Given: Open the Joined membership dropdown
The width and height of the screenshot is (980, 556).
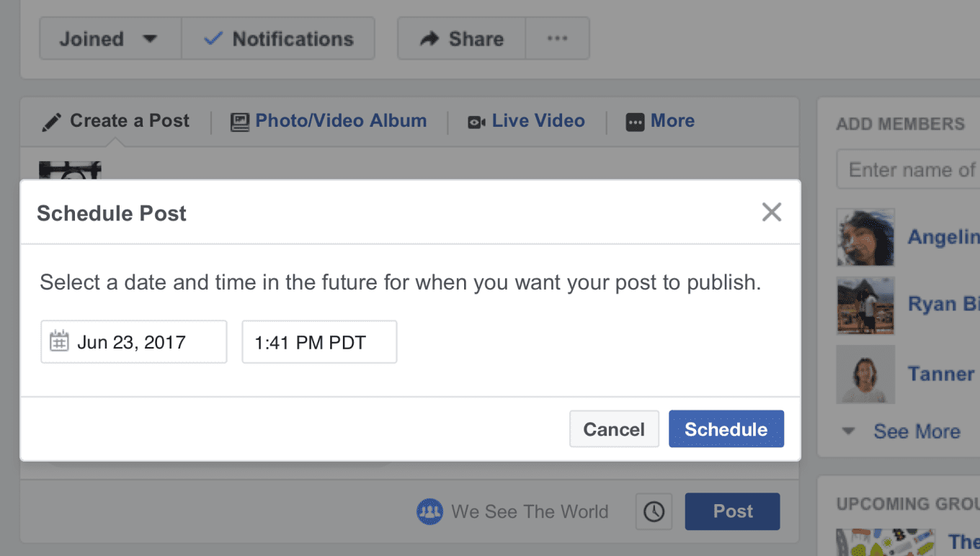Looking at the screenshot, I should point(110,38).
